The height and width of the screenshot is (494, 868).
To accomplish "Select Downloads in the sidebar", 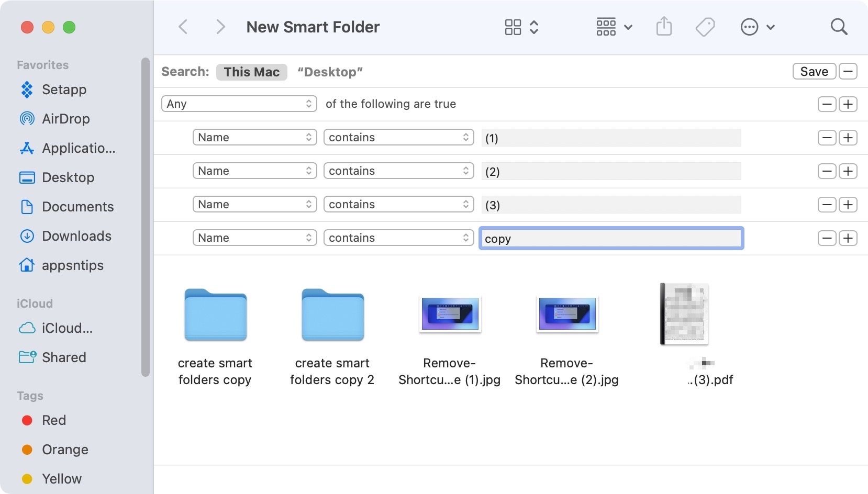I will coord(76,236).
